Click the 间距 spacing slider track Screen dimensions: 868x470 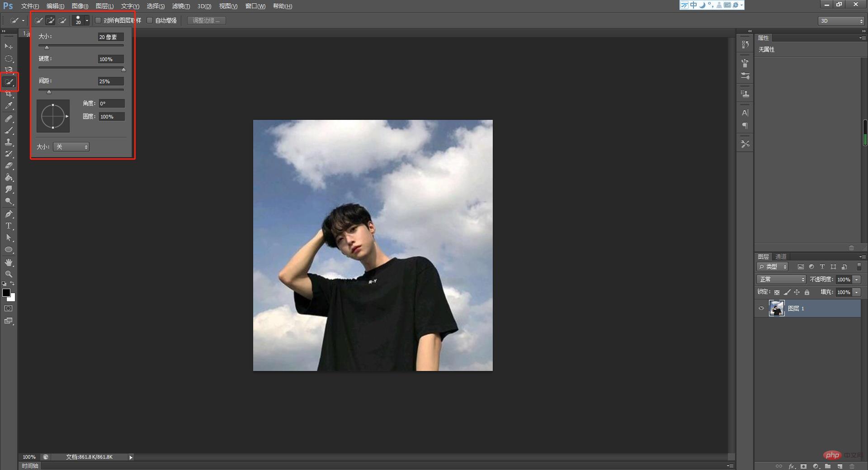tap(81, 90)
